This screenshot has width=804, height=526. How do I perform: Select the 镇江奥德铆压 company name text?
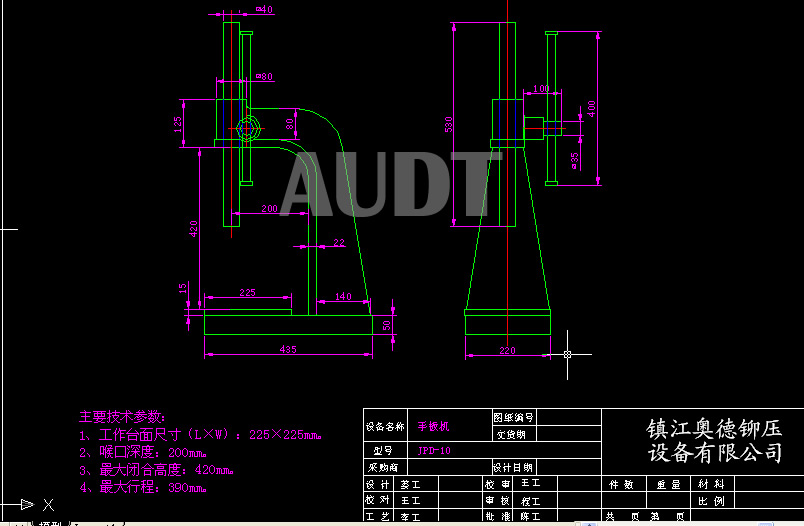point(714,428)
